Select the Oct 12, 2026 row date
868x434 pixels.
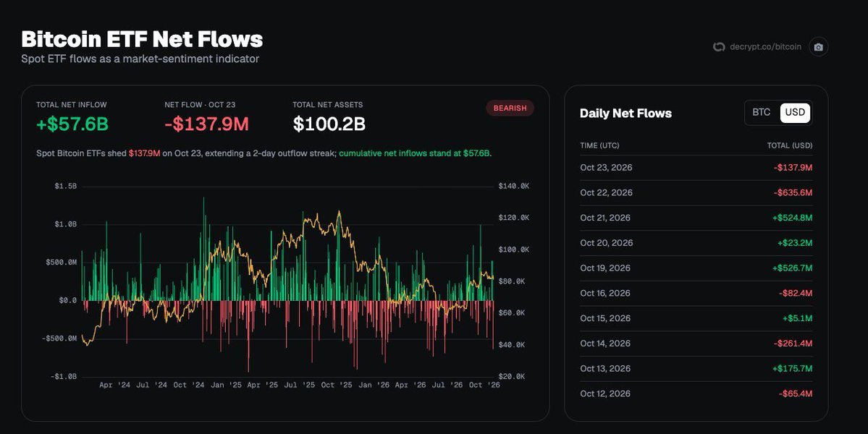tap(605, 393)
